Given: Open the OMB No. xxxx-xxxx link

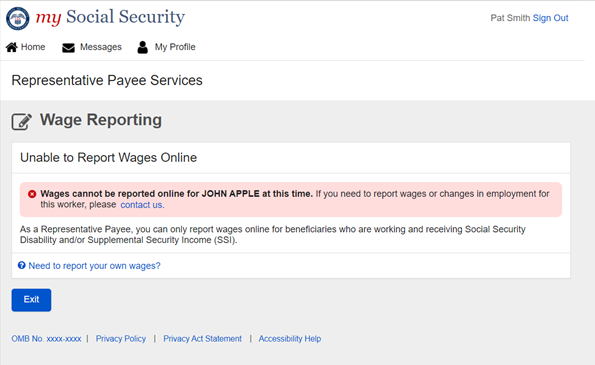Looking at the screenshot, I should [x=46, y=338].
